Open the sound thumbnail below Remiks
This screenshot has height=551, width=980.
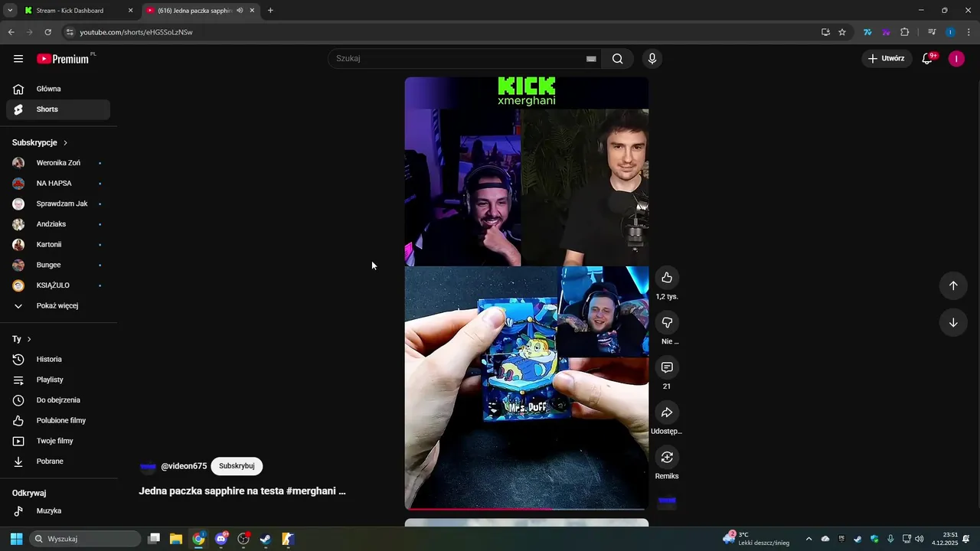[667, 502]
